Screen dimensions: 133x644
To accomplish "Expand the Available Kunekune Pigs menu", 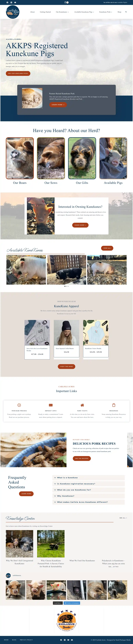I will [84, 12].
